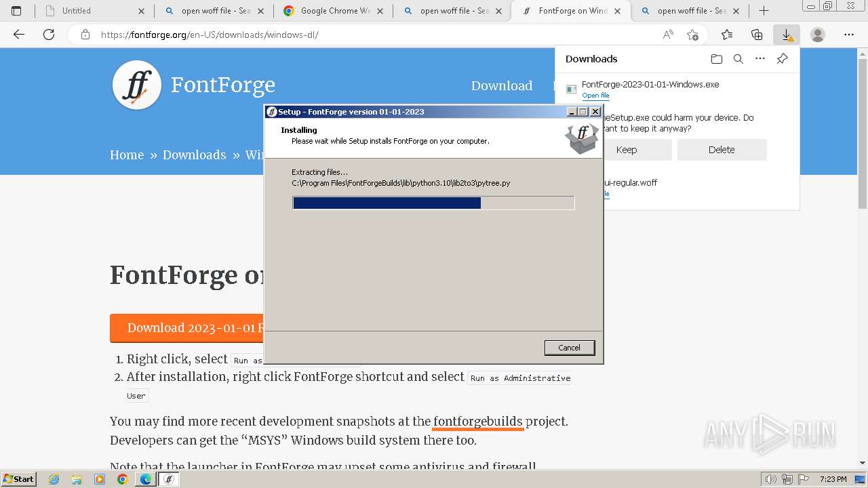The height and width of the screenshot is (488, 868).
Task: Open File Explorer from the taskbar
Action: pos(77,479)
